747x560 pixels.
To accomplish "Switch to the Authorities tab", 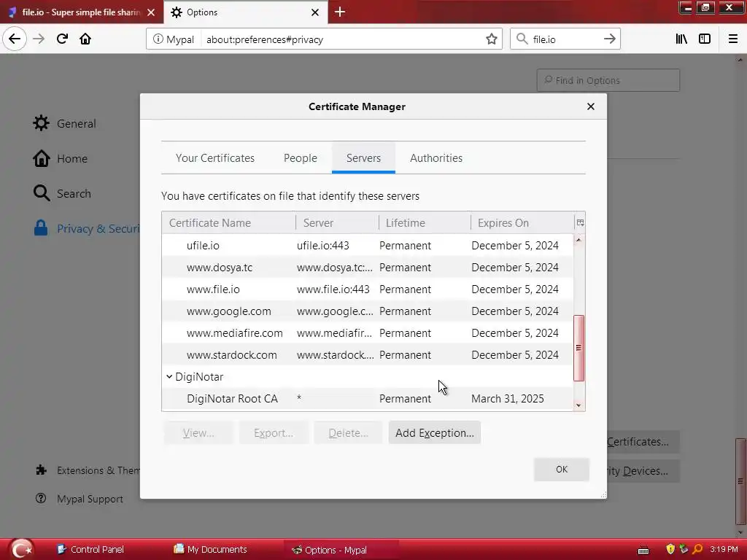I will (x=436, y=158).
